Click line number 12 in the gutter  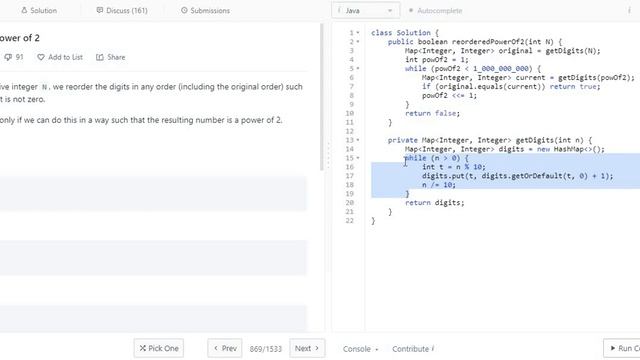tap(349, 131)
